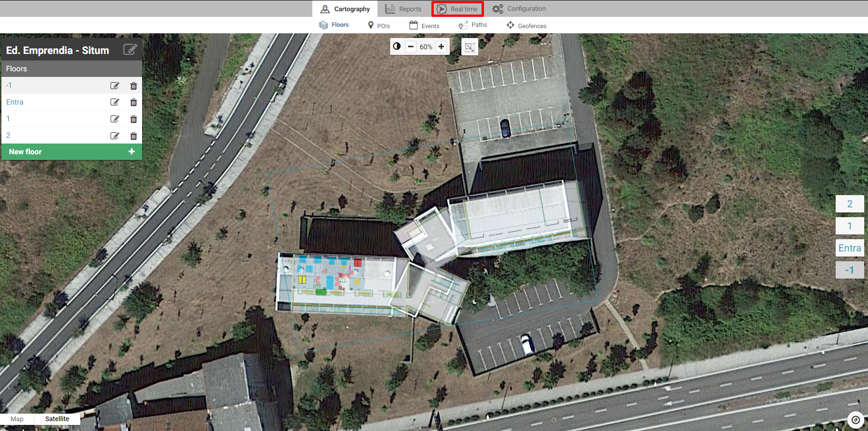Edit the Ed. Emprendia building name
The width and height of the screenshot is (868, 431).
pos(130,49)
